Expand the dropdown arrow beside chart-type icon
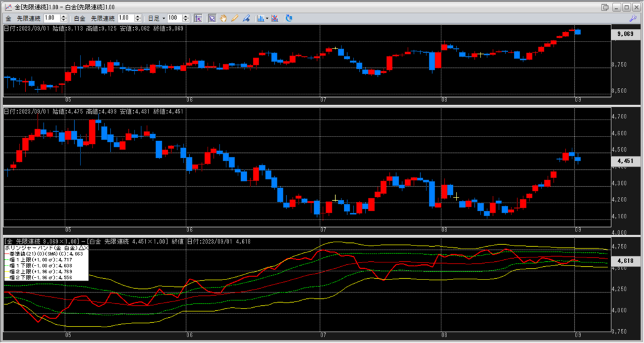Image resolution: width=644 pixels, height=343 pixels. (269, 18)
